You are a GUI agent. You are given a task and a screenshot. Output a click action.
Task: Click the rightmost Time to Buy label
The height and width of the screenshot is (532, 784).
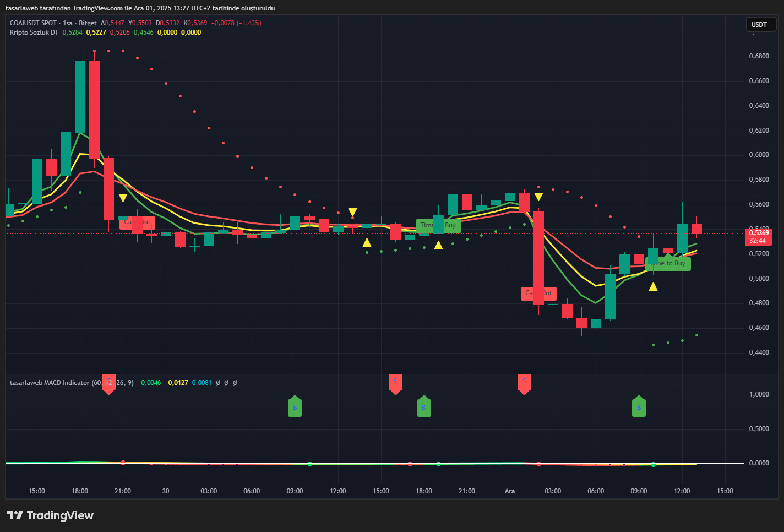668,264
